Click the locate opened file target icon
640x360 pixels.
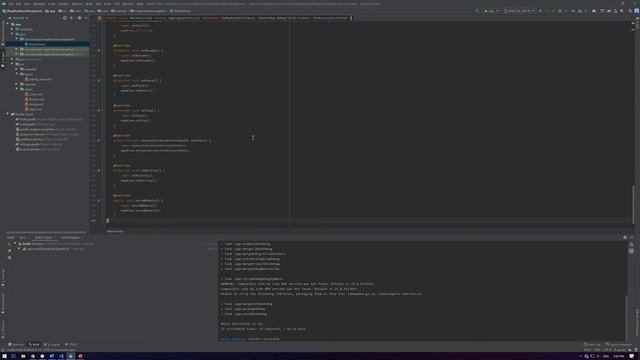coord(64,18)
